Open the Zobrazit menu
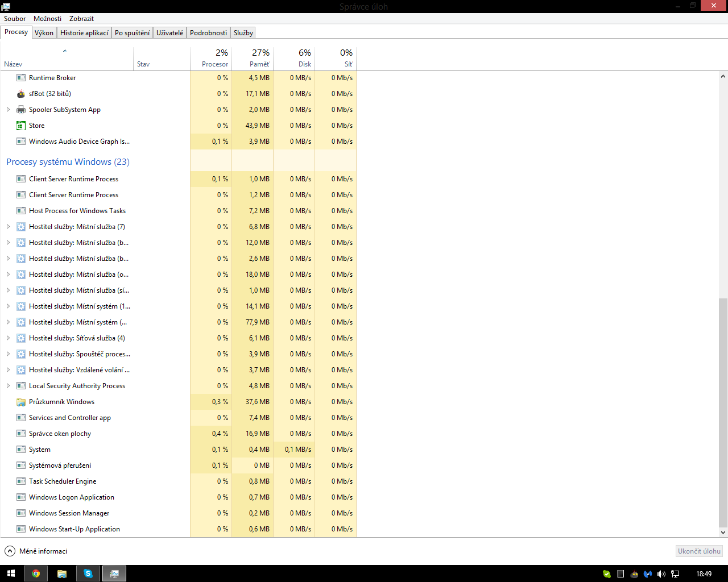Screen dimensions: 728x582 pos(81,19)
